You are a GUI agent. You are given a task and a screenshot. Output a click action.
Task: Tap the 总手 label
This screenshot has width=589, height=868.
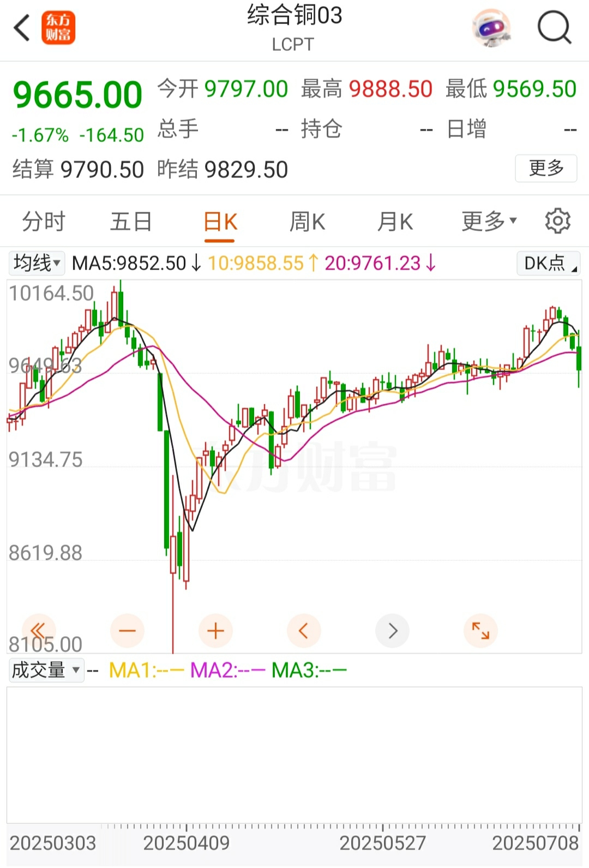(x=178, y=129)
